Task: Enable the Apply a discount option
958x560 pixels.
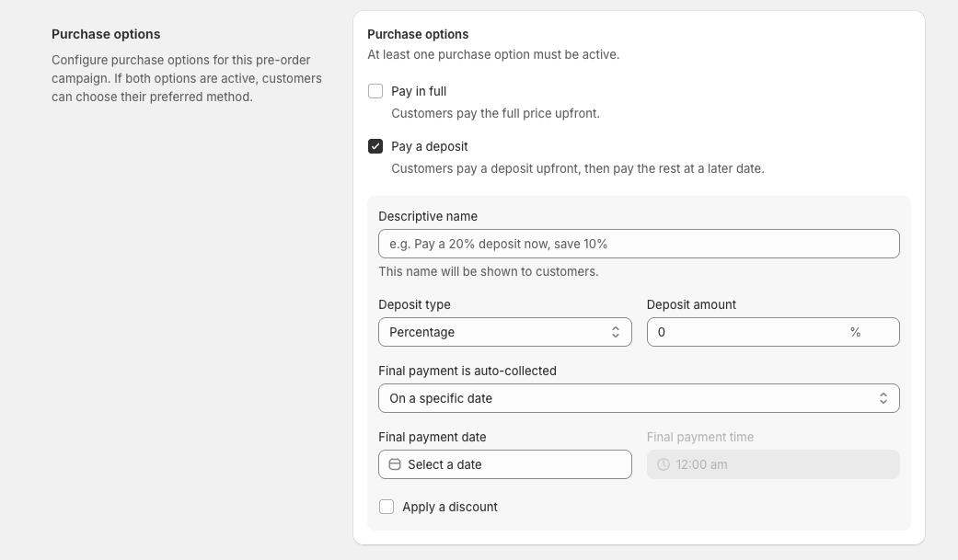Action: tap(387, 507)
